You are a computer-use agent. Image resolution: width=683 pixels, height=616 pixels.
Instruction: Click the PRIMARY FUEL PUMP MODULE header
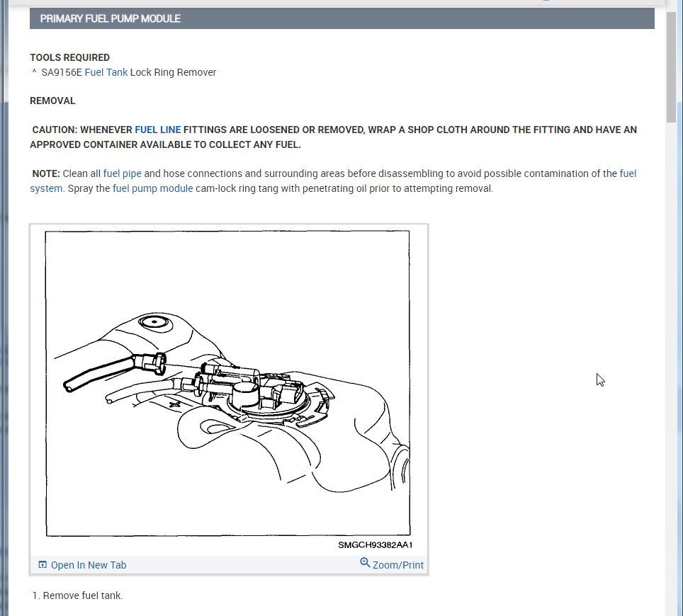coord(342,18)
